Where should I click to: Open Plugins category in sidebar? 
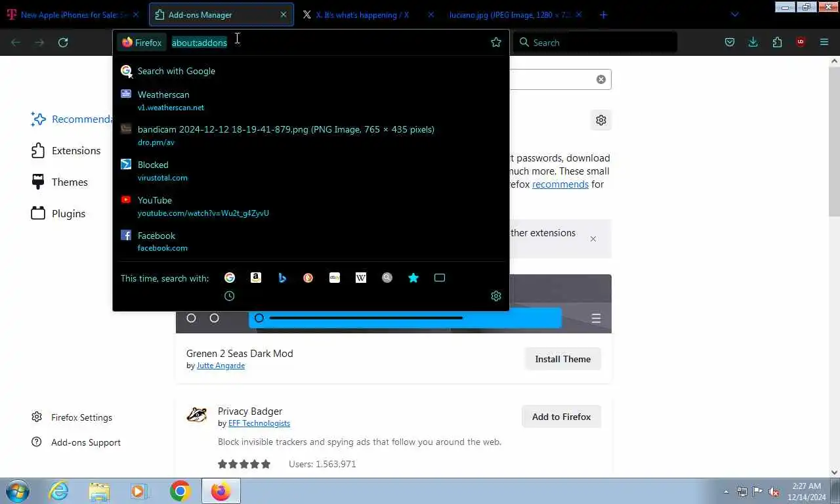[58, 213]
